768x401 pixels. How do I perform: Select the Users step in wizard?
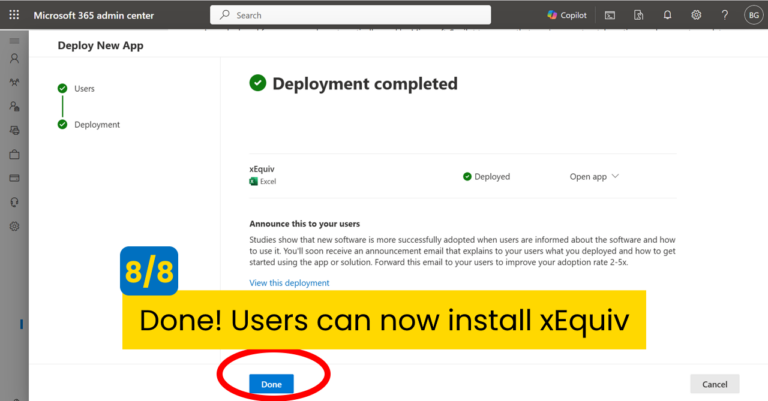(84, 88)
